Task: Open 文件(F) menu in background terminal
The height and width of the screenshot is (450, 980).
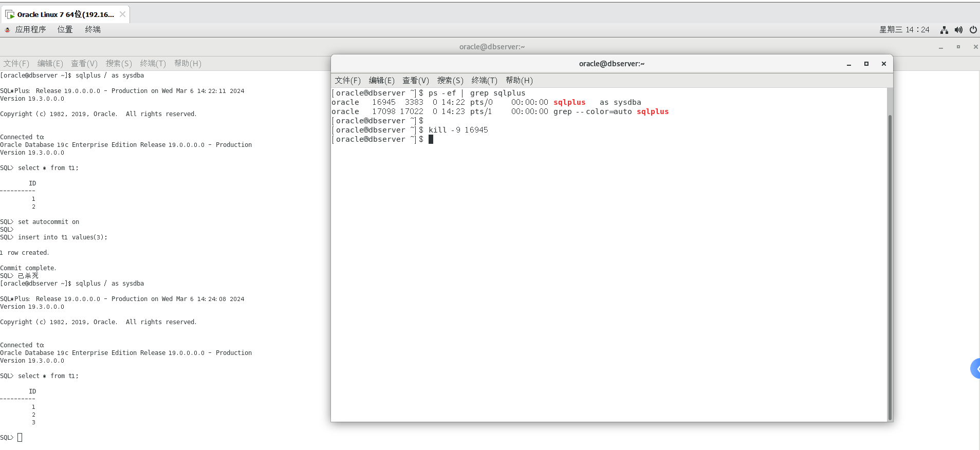Action: [16, 63]
